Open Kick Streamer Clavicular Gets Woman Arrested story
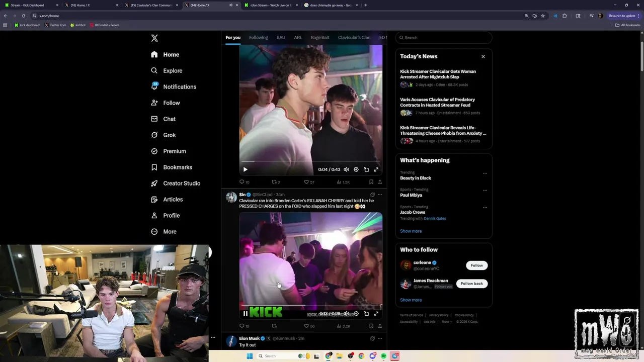Screen dimensions: 644x362 (443, 78)
